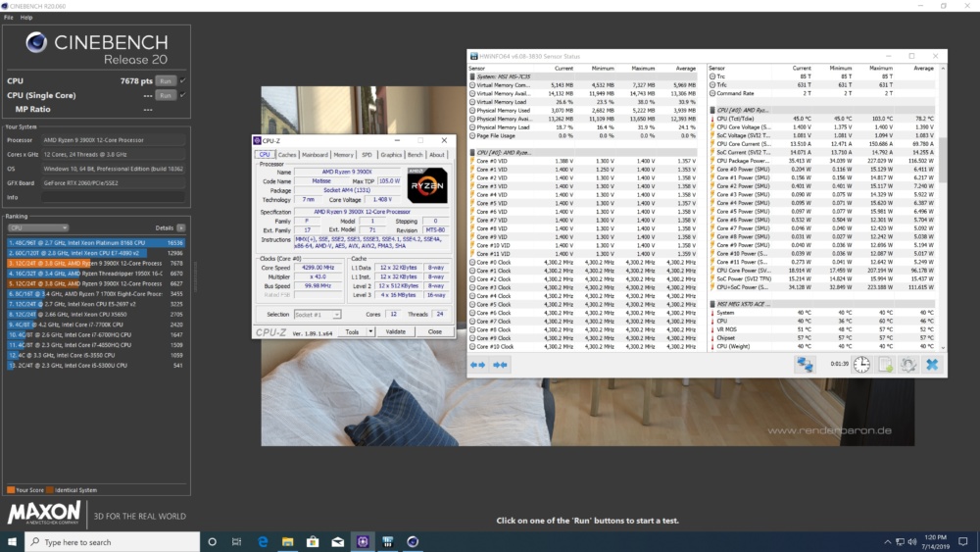This screenshot has height=552, width=980.
Task: Select the Intel Xeon CPU E7-4890 v2 ranking row
Action: point(96,253)
